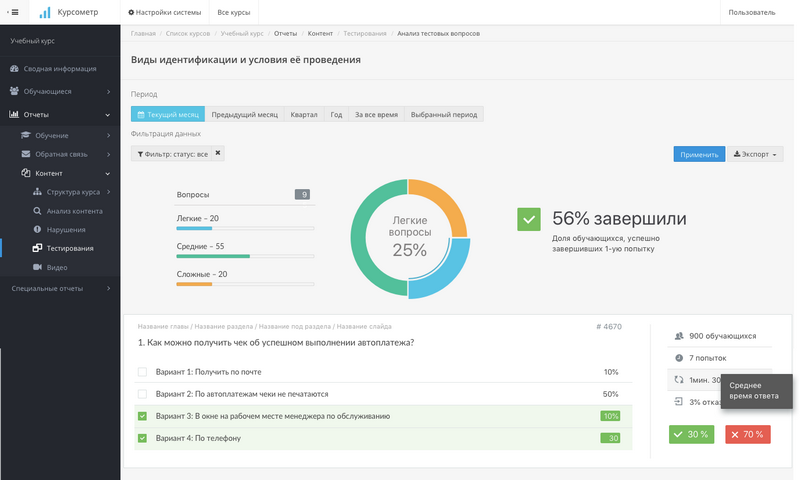Click the red 70 % incorrect button

tap(747, 434)
